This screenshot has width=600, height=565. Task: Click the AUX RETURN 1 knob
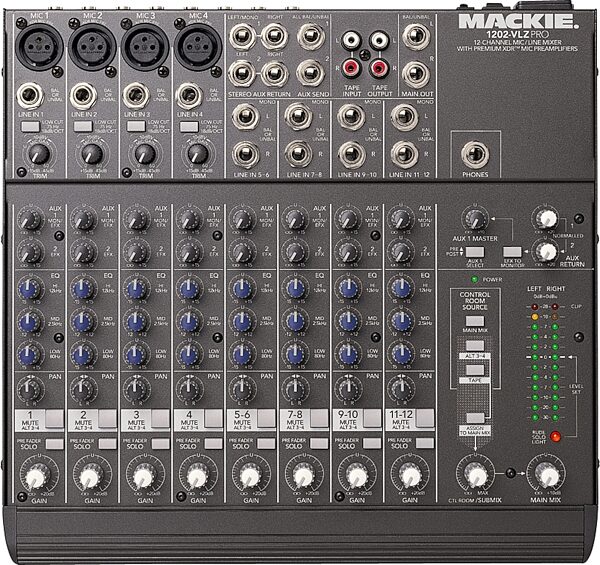tap(546, 218)
